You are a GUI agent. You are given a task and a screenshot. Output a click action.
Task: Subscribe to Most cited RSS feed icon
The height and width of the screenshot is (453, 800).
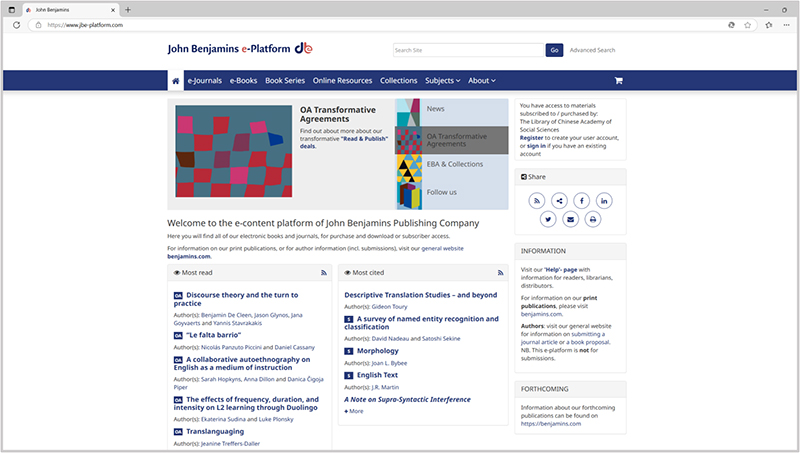tap(500, 273)
